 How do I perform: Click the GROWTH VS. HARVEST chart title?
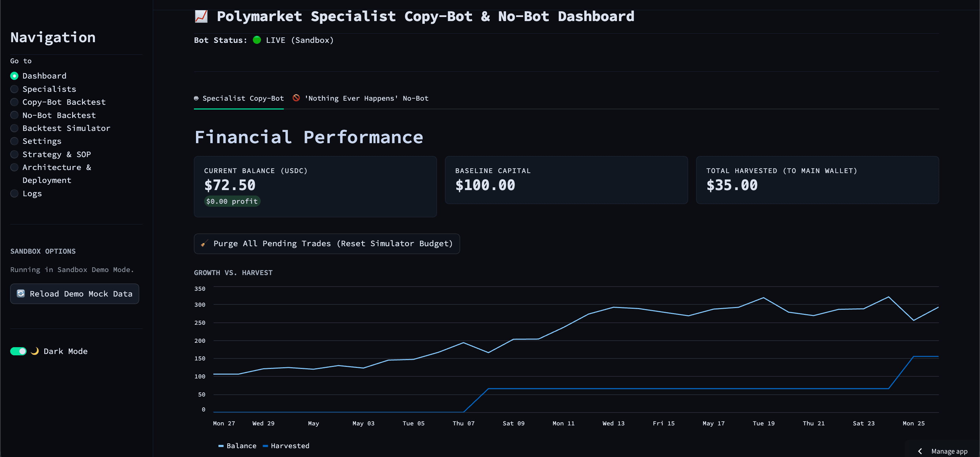tap(233, 273)
